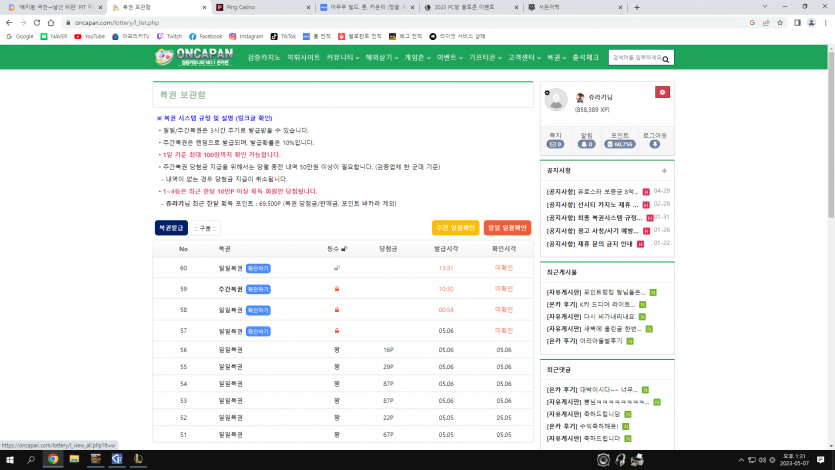Open File Explorer from the taskbar
The height and width of the screenshot is (470, 835).
(x=74, y=459)
